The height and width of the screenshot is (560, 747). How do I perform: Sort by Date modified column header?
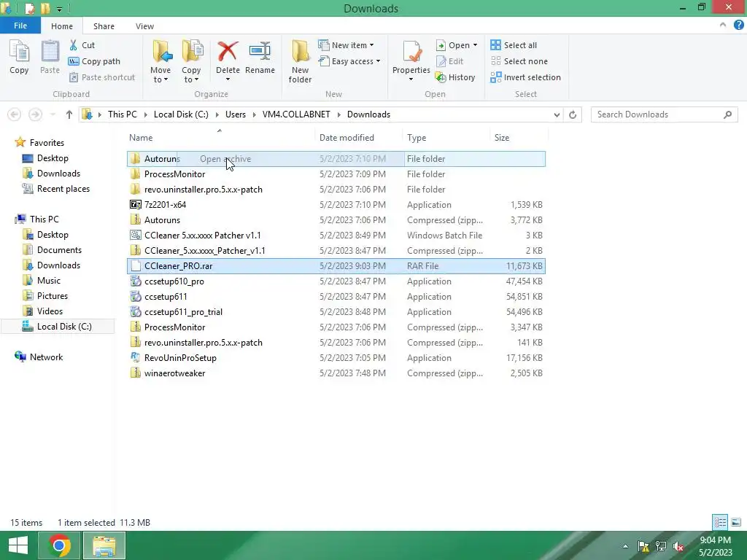(347, 138)
